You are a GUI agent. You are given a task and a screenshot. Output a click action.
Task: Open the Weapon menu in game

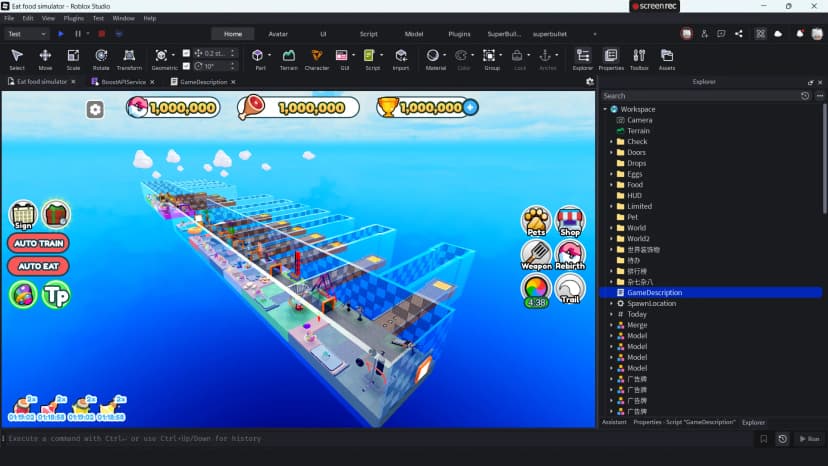pos(536,255)
